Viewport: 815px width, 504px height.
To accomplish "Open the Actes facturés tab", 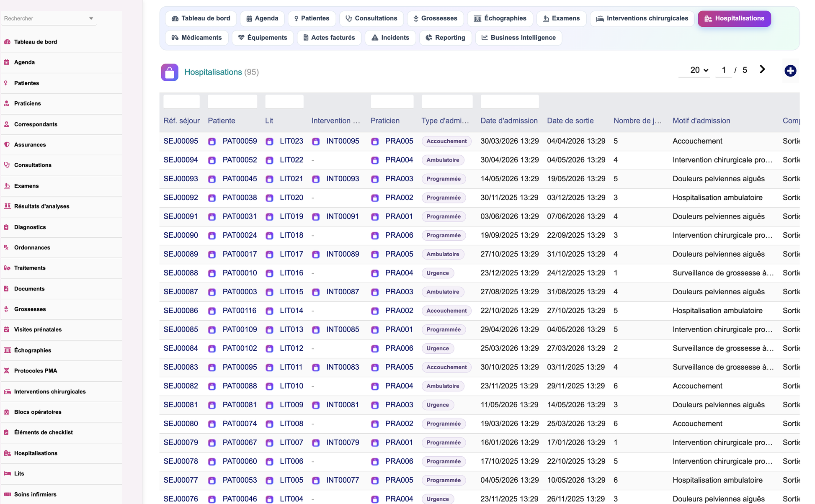I will (329, 38).
